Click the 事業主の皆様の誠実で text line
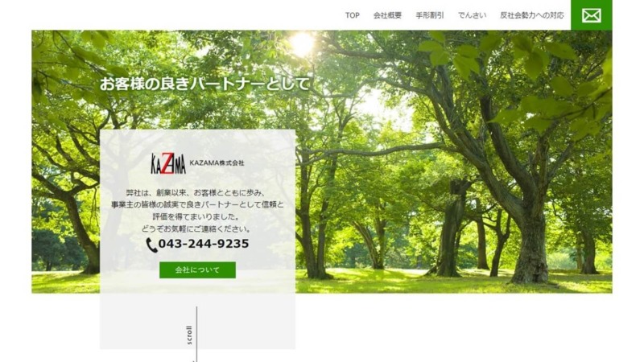This screenshot has width=644, height=362. [197, 205]
